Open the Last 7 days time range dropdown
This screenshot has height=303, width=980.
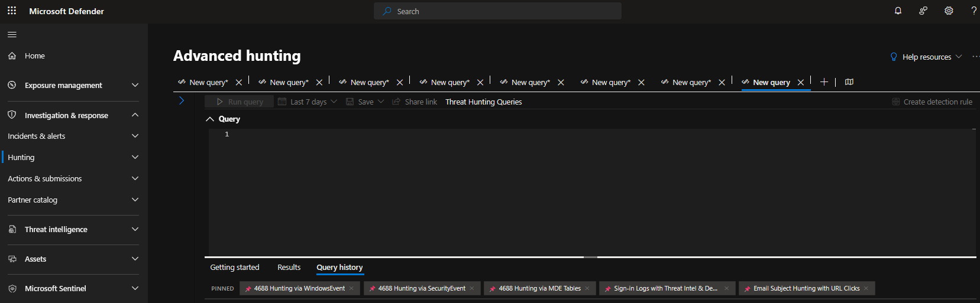pos(308,102)
